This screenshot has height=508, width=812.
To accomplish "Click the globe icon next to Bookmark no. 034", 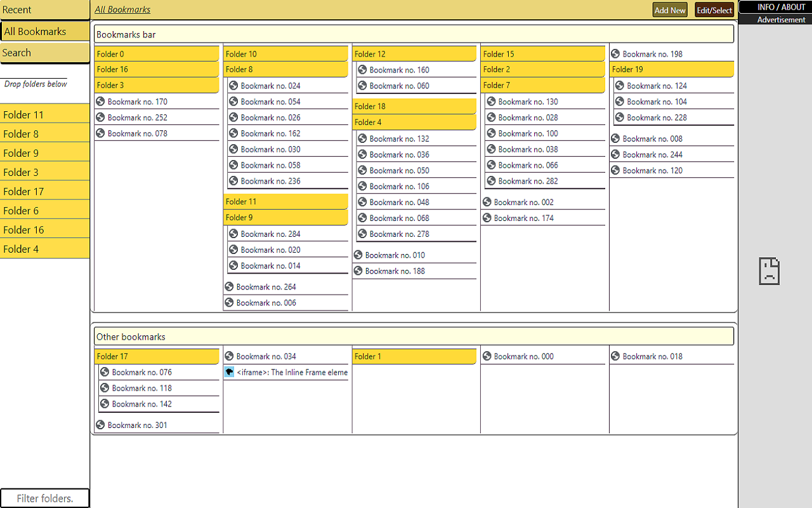I will tap(229, 356).
